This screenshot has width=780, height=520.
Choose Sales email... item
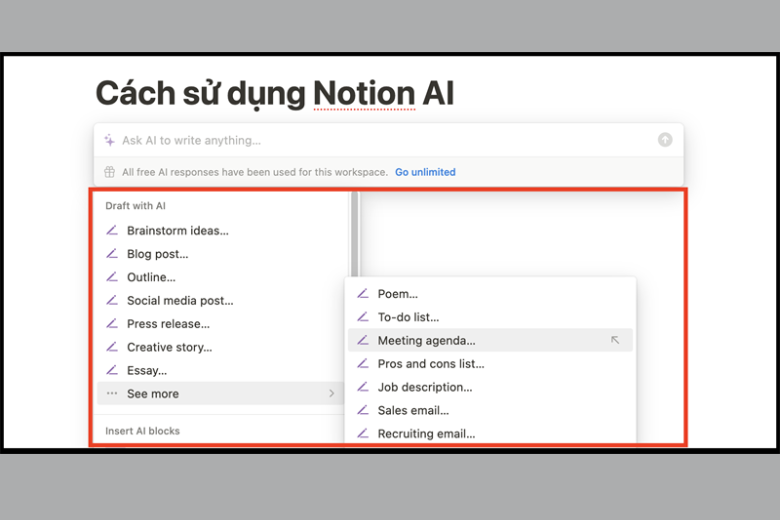click(x=490, y=411)
